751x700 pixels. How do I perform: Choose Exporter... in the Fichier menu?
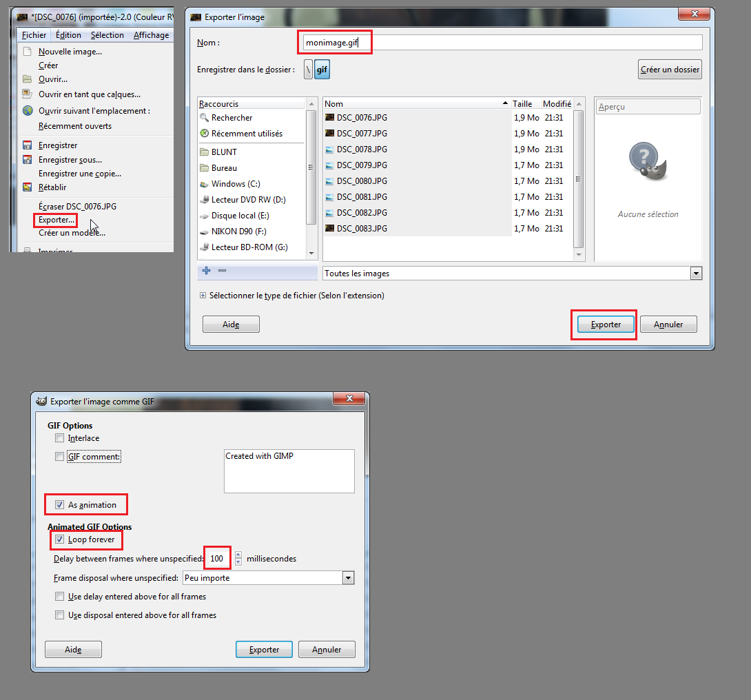click(56, 220)
